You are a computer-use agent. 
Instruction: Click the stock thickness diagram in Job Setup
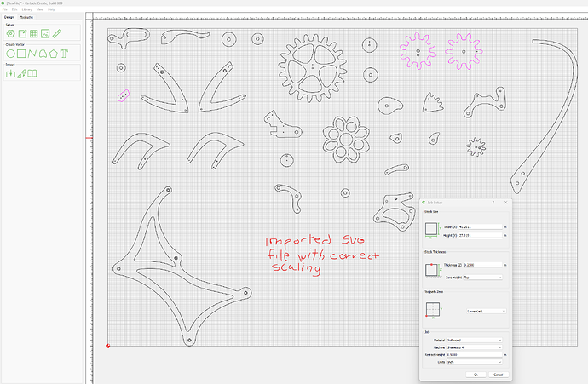pyautogui.click(x=432, y=270)
